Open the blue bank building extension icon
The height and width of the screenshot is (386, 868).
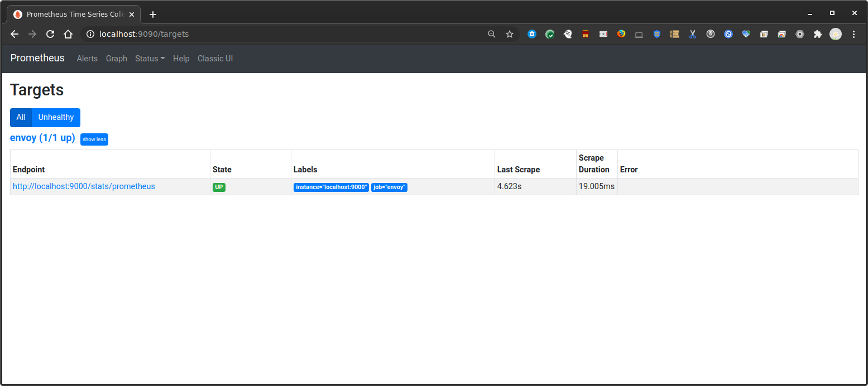pyautogui.click(x=532, y=34)
